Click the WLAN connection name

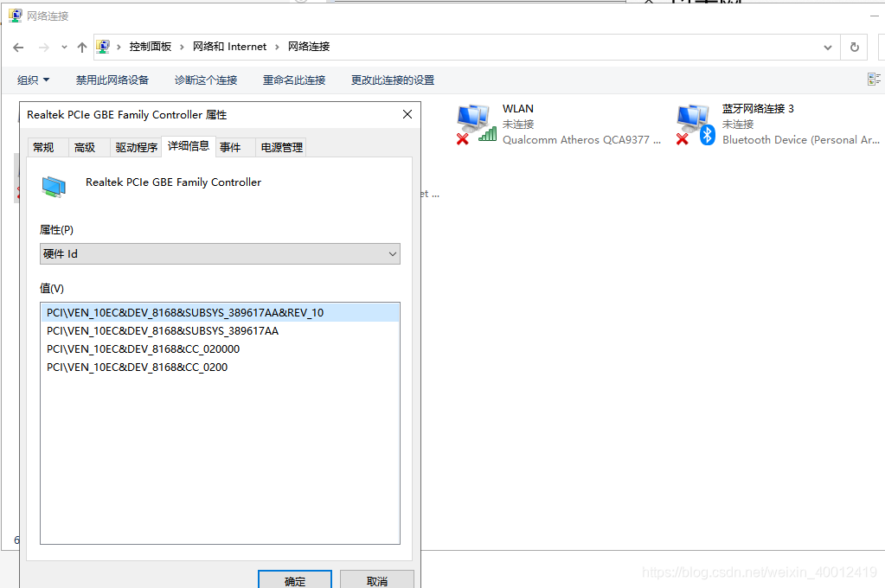tap(517, 109)
